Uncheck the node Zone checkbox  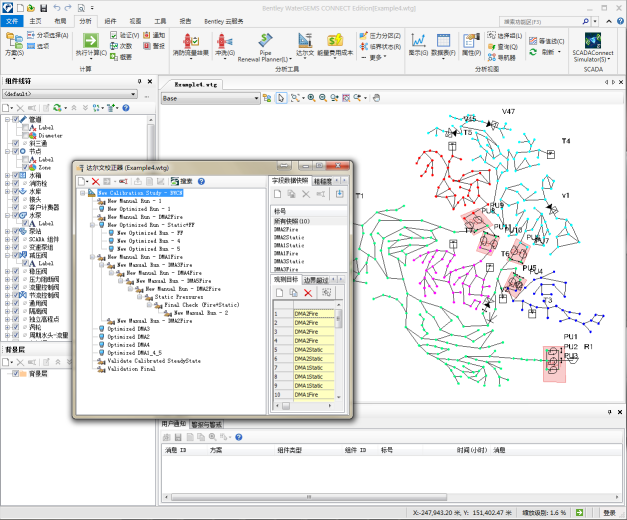[x=25, y=168]
